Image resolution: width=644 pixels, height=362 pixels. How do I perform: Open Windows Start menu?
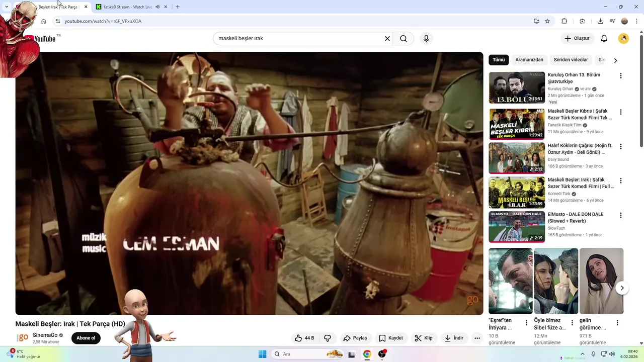tap(262, 354)
